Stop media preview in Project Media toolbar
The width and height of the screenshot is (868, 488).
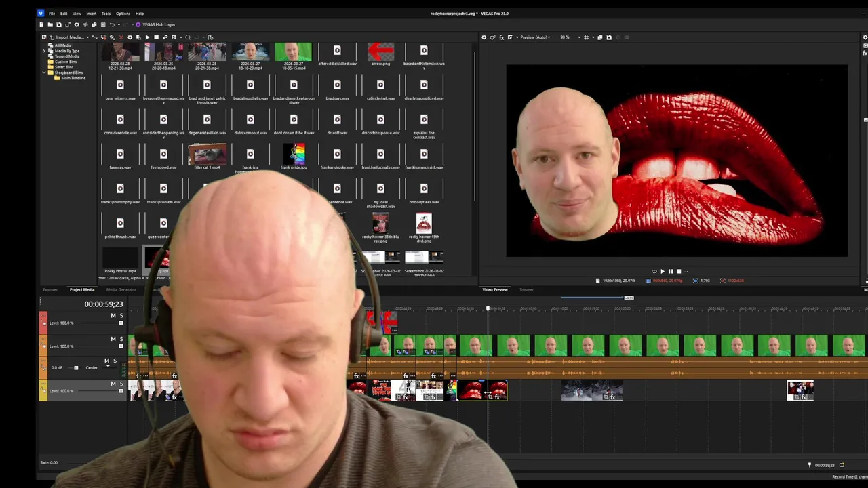click(x=156, y=37)
